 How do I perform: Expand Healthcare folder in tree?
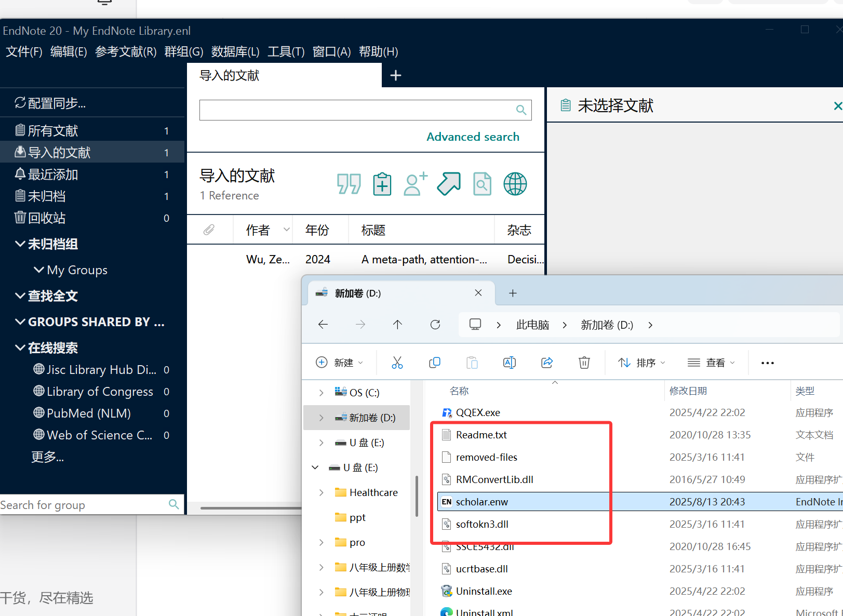coord(322,492)
